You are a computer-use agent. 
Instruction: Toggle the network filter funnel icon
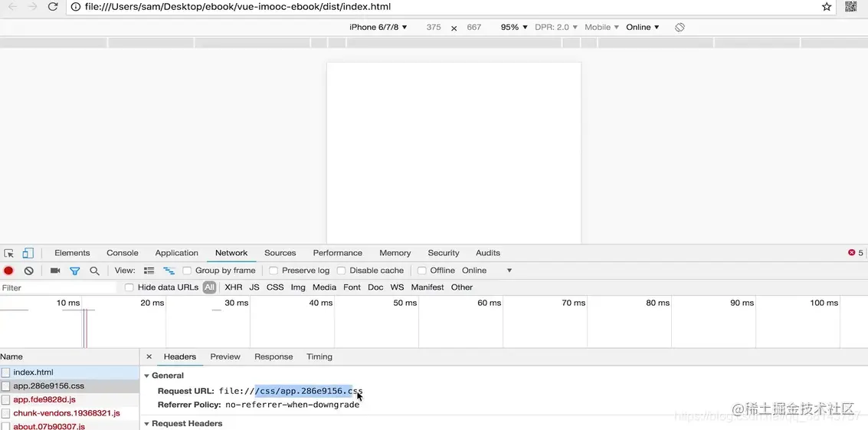click(75, 271)
